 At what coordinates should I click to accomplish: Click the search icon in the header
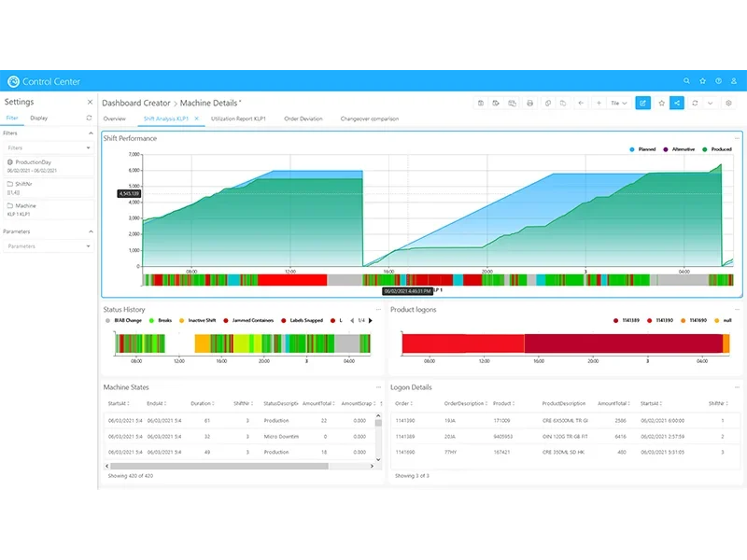click(687, 81)
